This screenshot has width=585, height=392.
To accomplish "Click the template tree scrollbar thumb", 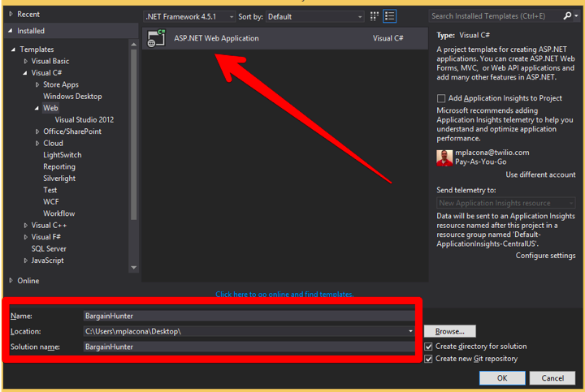I will pos(133,135).
